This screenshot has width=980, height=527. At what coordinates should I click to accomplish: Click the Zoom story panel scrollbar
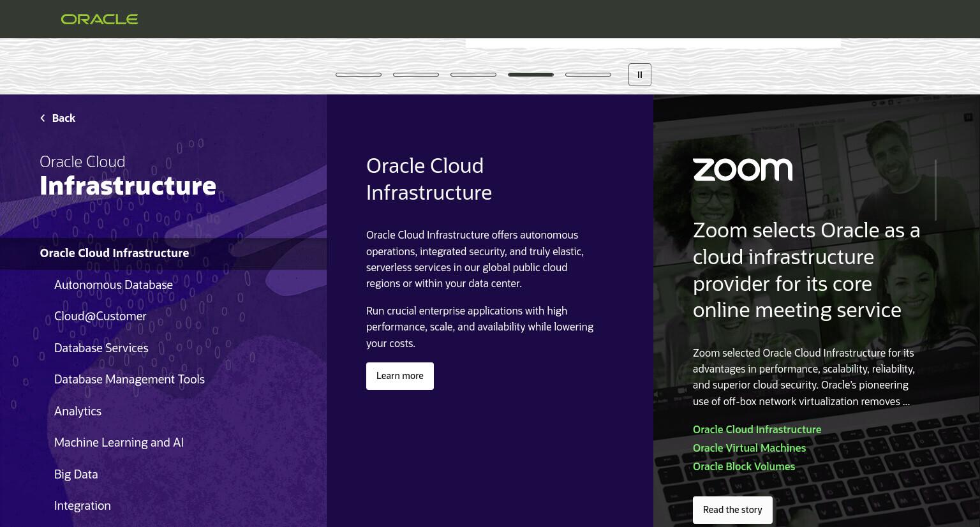(x=935, y=190)
